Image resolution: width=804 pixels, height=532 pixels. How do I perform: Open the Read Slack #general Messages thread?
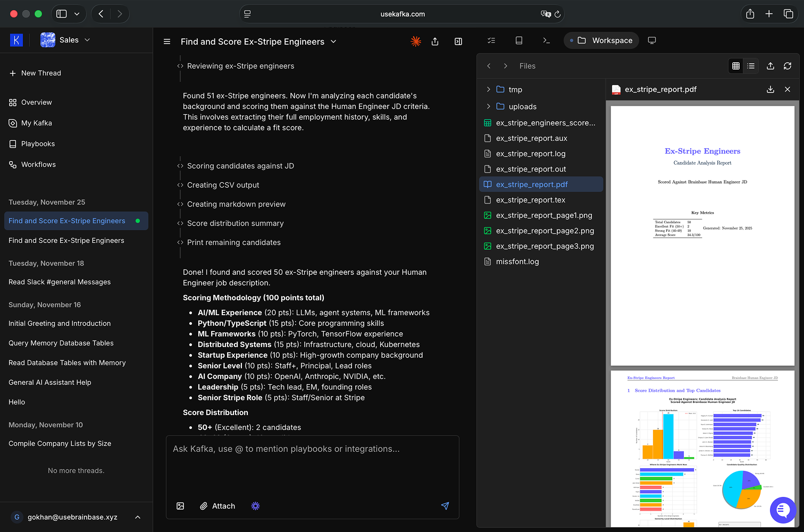(x=60, y=282)
